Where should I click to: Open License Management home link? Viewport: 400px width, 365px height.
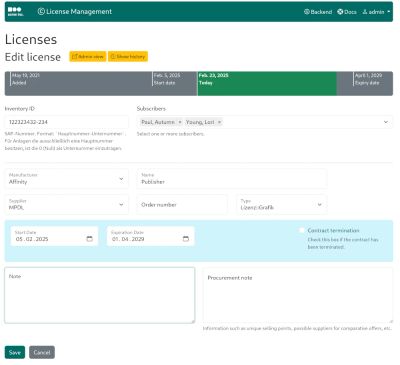75,11
